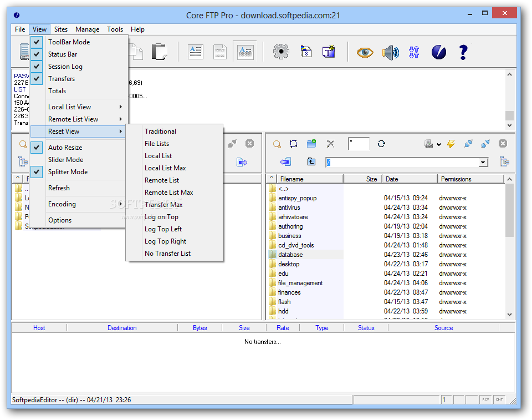Close the local pane with X icon
The width and height of the screenshot is (532, 420).
pos(249,144)
